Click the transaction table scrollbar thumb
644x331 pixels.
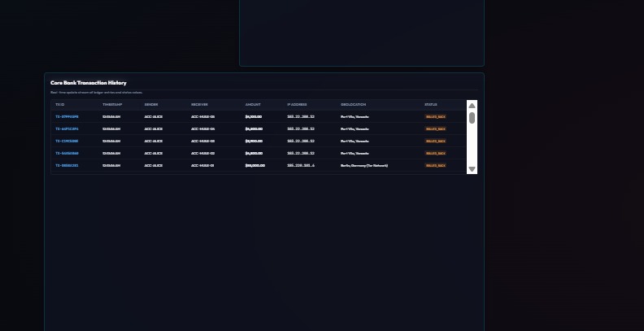tap(472, 118)
